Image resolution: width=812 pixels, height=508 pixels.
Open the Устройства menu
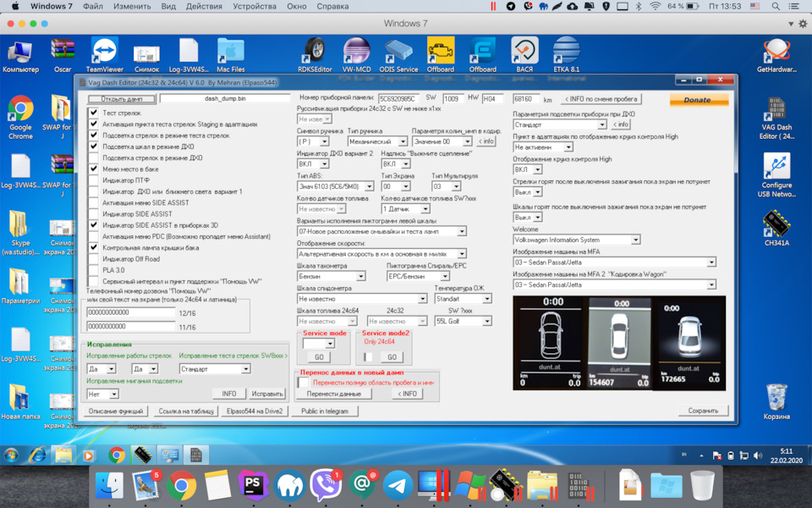tap(255, 6)
